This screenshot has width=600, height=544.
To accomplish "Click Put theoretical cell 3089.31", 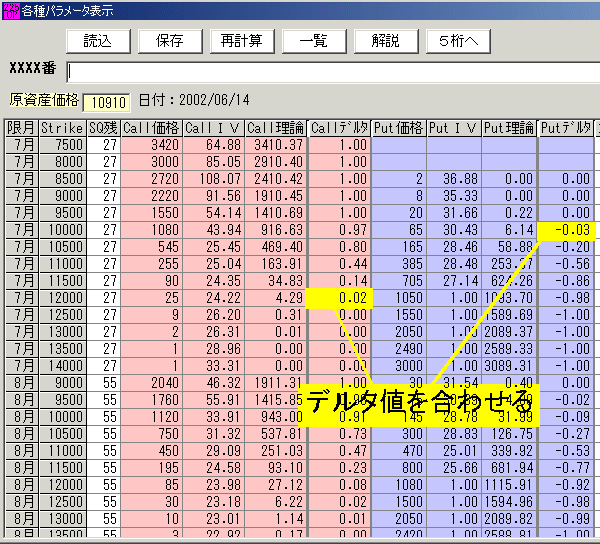I will click(509, 366).
